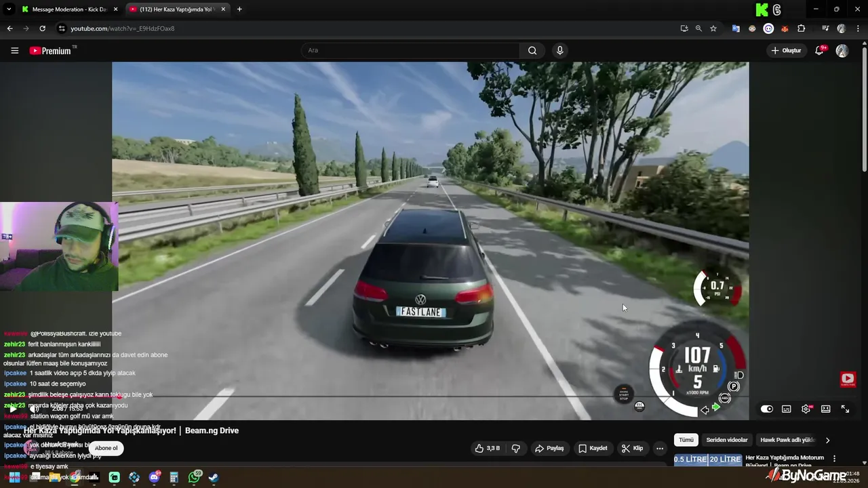Open video player settings gear
Screen dimensions: 868x488
pyautogui.click(x=806, y=409)
